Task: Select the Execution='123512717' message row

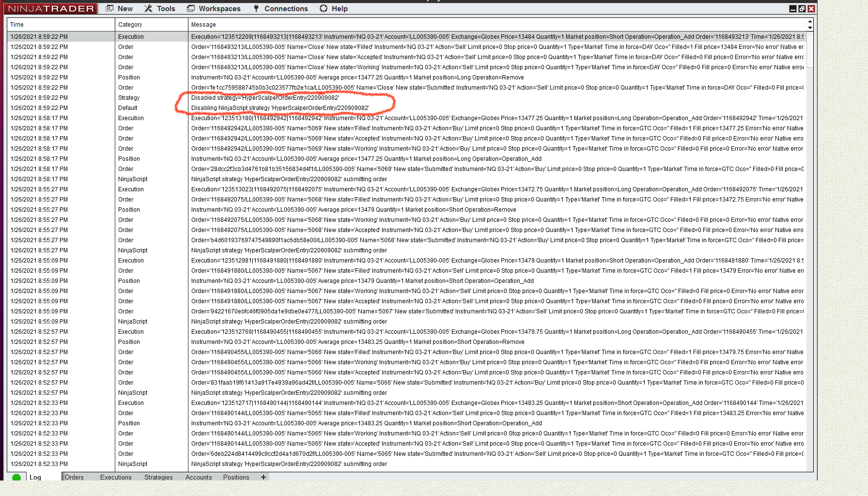Action: (497, 403)
